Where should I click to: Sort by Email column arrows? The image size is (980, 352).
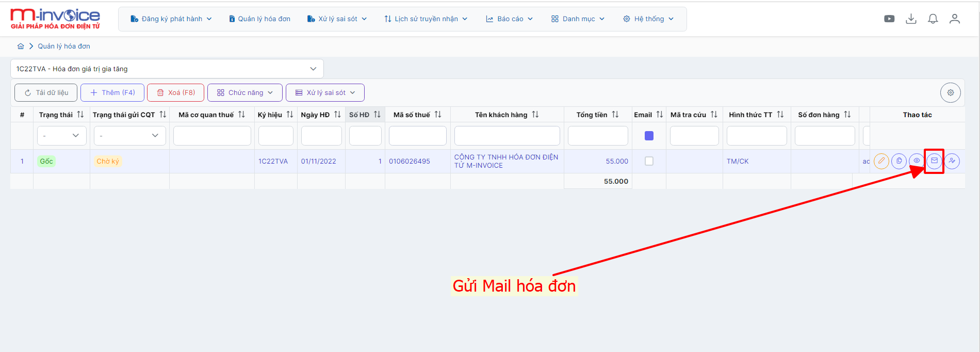[x=660, y=115]
